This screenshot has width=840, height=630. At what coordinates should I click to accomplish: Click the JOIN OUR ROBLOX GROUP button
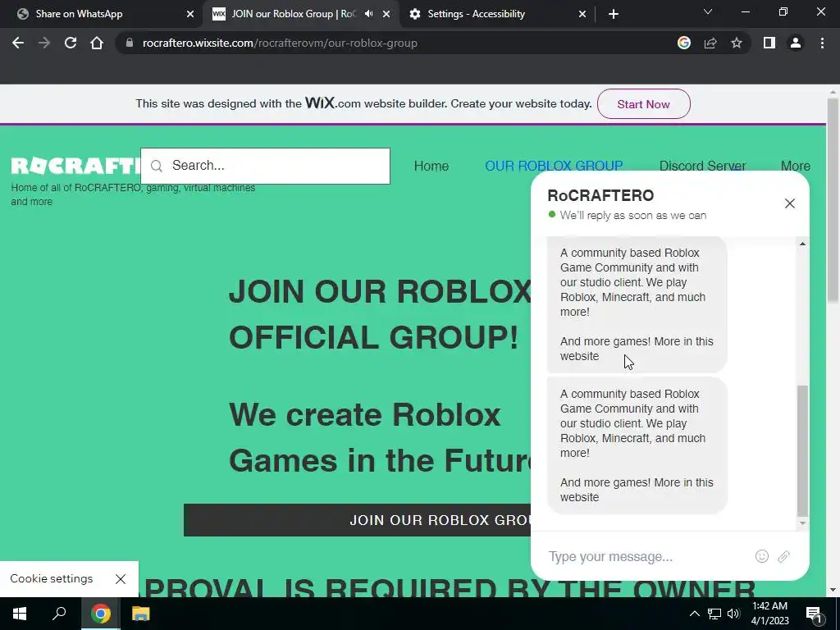358,520
